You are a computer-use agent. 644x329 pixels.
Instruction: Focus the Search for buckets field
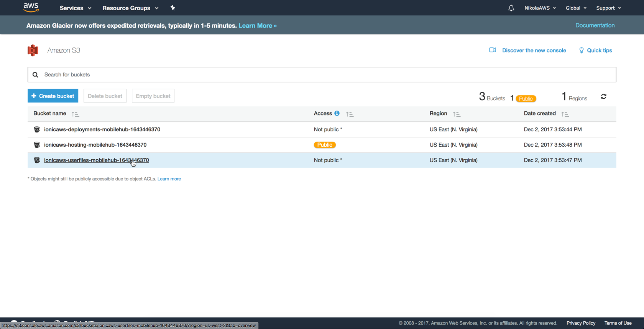(322, 74)
